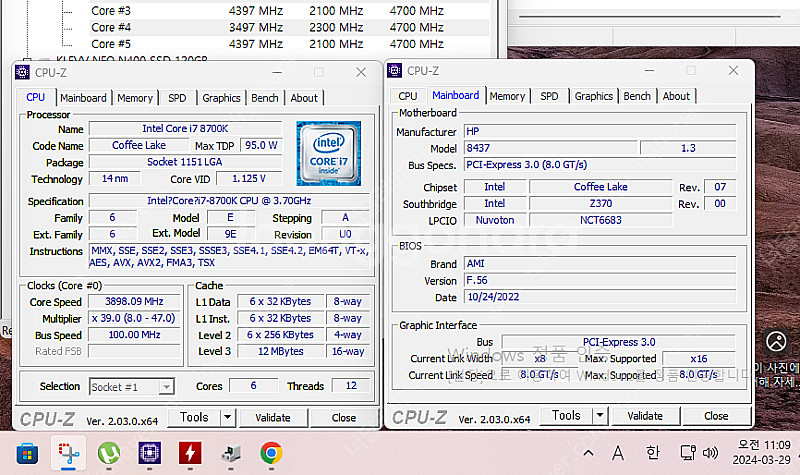Minimize the left CPU-Z window

coord(277,72)
